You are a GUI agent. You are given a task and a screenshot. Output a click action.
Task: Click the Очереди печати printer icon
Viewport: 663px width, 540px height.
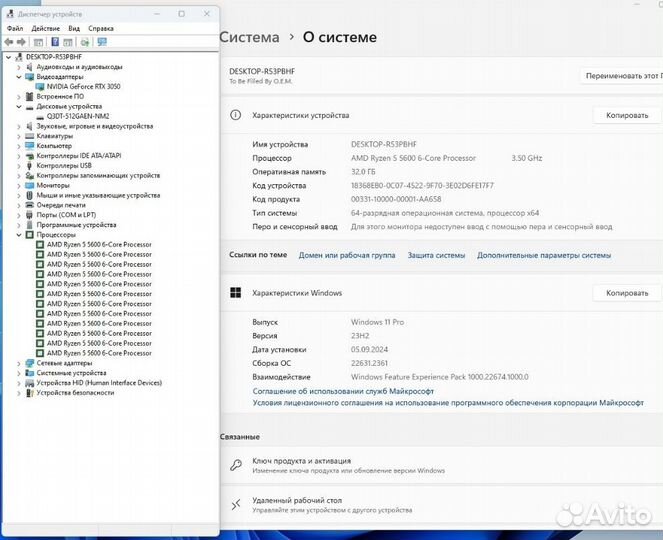[x=30, y=205]
